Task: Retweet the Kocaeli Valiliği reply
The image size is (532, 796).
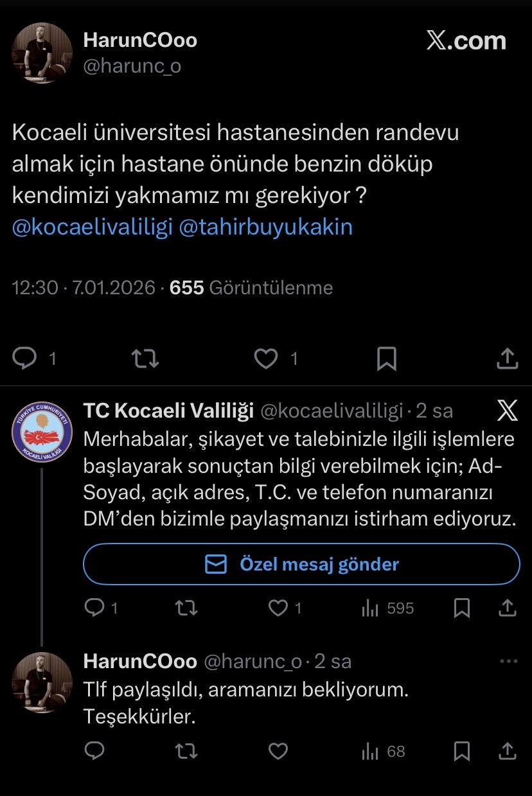Action: point(186,608)
